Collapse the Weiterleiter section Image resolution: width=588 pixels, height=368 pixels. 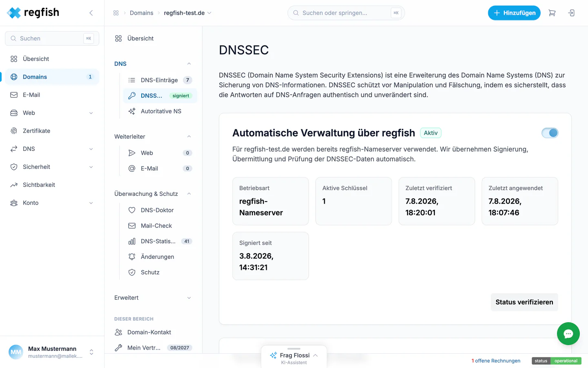click(x=189, y=137)
